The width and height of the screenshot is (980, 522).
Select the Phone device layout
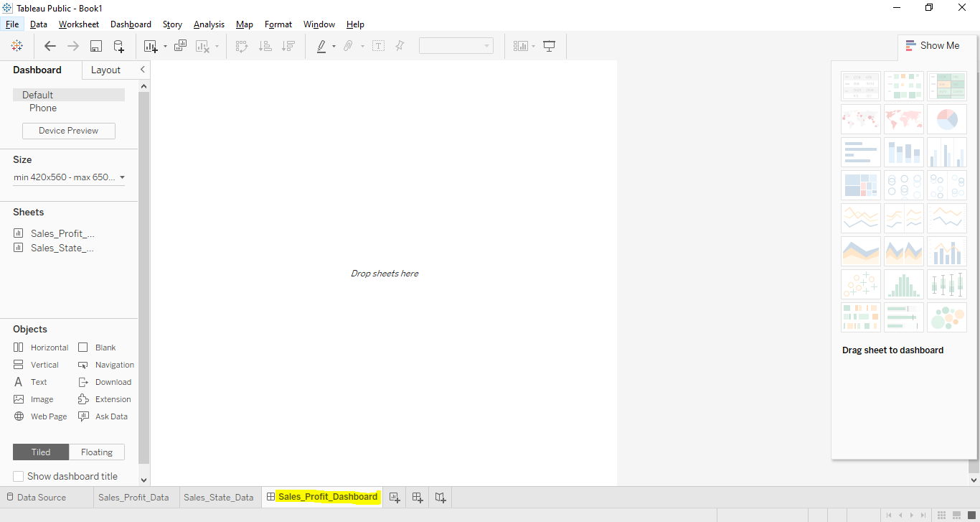[43, 108]
